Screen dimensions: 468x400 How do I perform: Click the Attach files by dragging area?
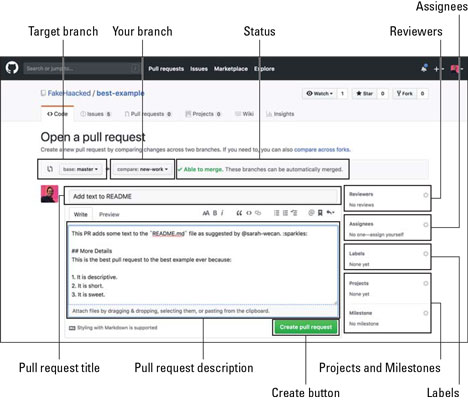coord(203,311)
